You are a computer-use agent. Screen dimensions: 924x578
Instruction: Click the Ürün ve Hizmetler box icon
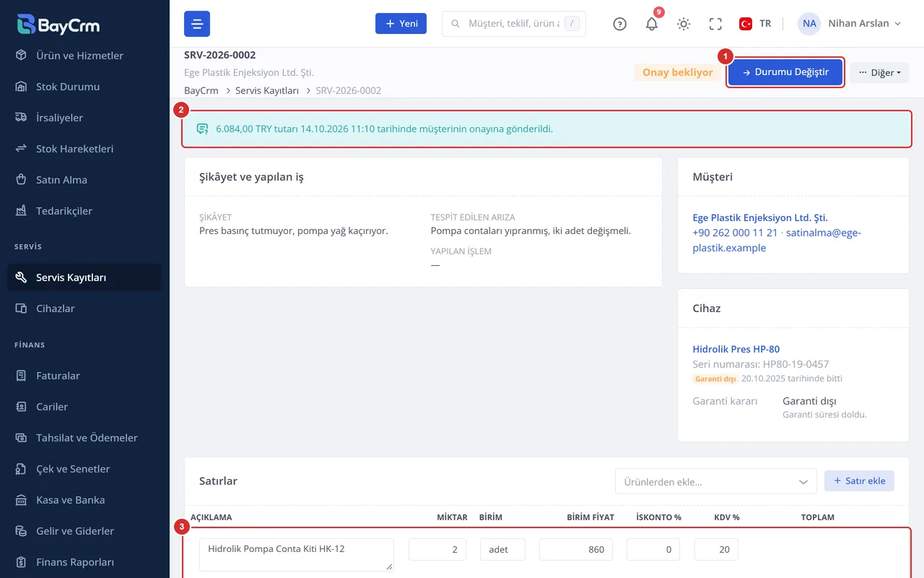(x=22, y=56)
